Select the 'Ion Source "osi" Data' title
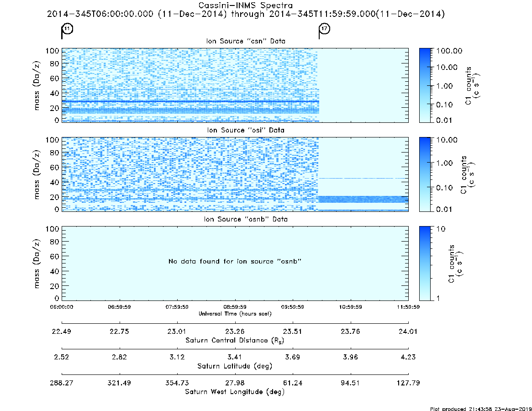This screenshot has width=532, height=411. tap(246, 130)
